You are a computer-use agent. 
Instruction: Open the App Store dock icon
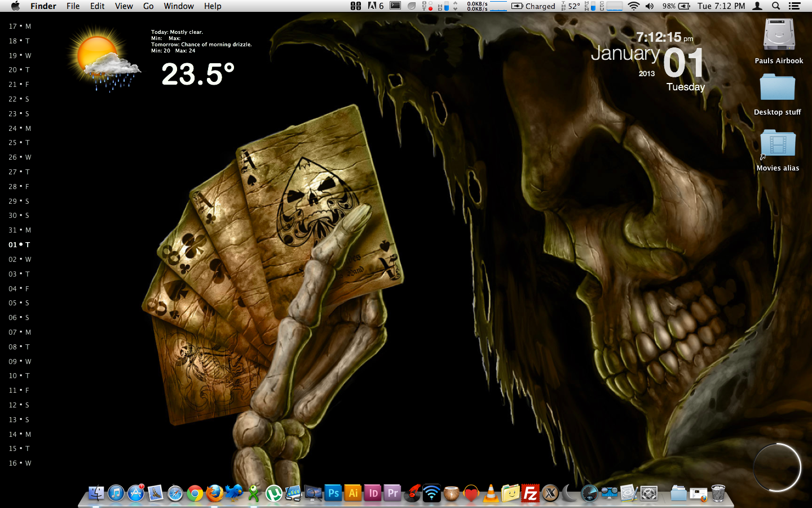[x=136, y=493]
